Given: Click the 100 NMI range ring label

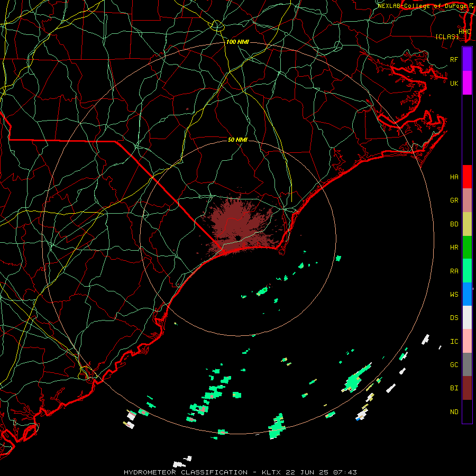Looking at the screenshot, I should point(237,42).
